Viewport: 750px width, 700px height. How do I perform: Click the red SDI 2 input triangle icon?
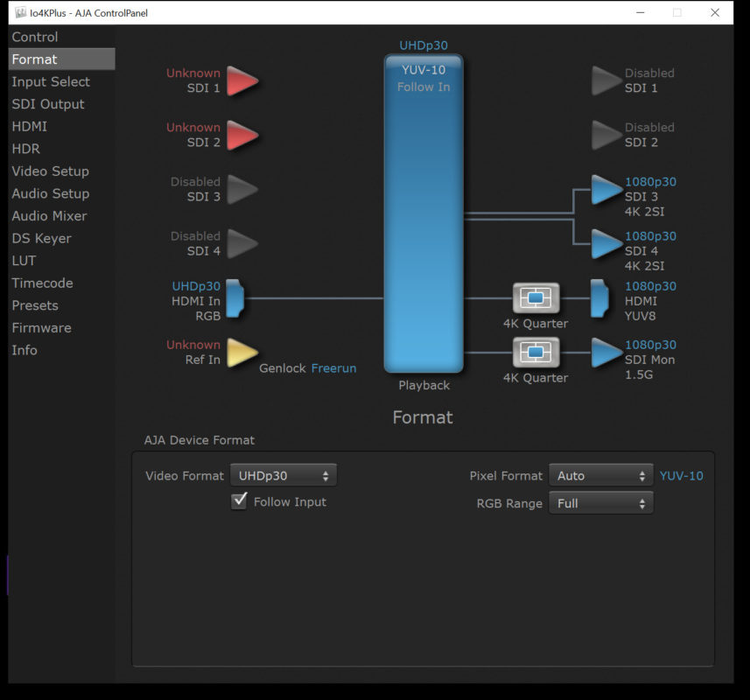242,136
